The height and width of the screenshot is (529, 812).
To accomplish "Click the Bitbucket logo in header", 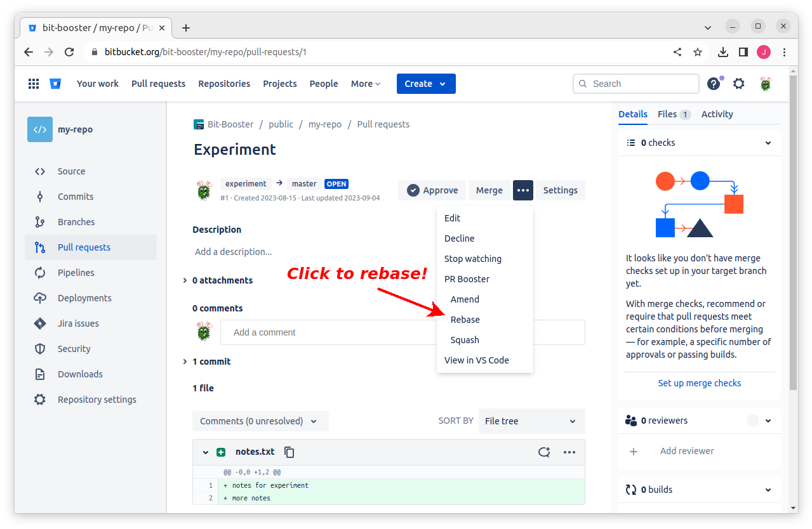I will pyautogui.click(x=55, y=84).
